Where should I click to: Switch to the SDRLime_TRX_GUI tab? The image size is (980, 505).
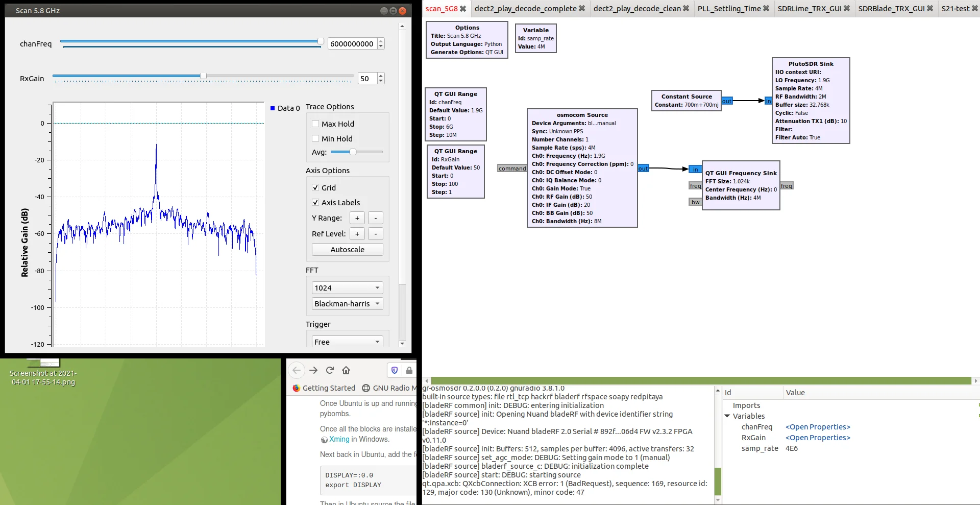pyautogui.click(x=809, y=9)
